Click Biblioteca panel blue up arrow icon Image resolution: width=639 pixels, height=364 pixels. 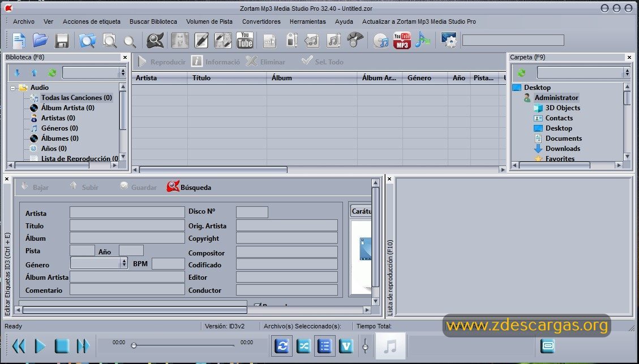tap(34, 73)
